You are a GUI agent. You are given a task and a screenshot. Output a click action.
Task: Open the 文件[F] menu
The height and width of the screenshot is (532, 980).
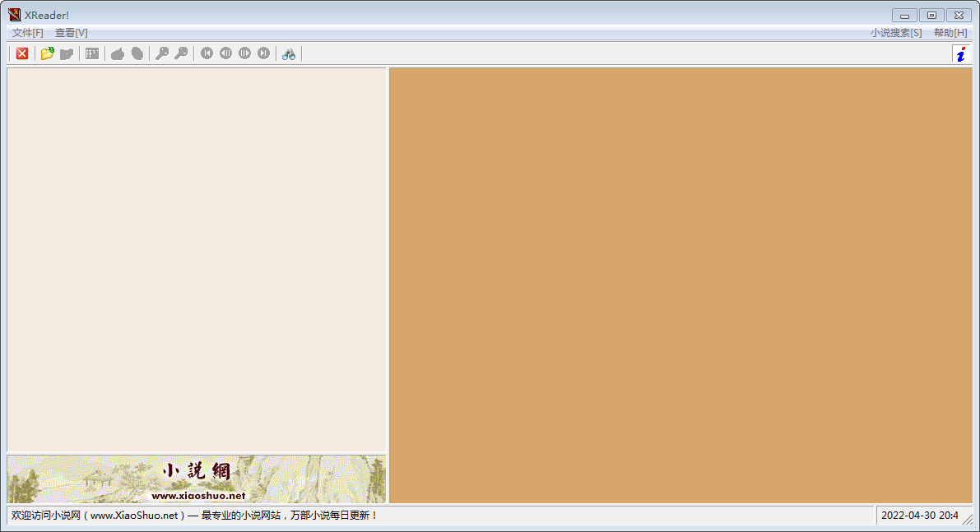(28, 33)
